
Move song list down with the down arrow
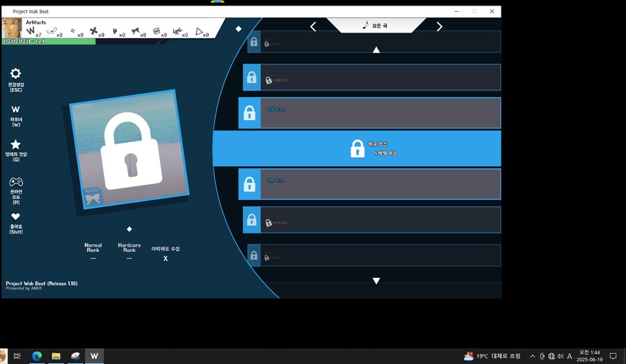376,281
